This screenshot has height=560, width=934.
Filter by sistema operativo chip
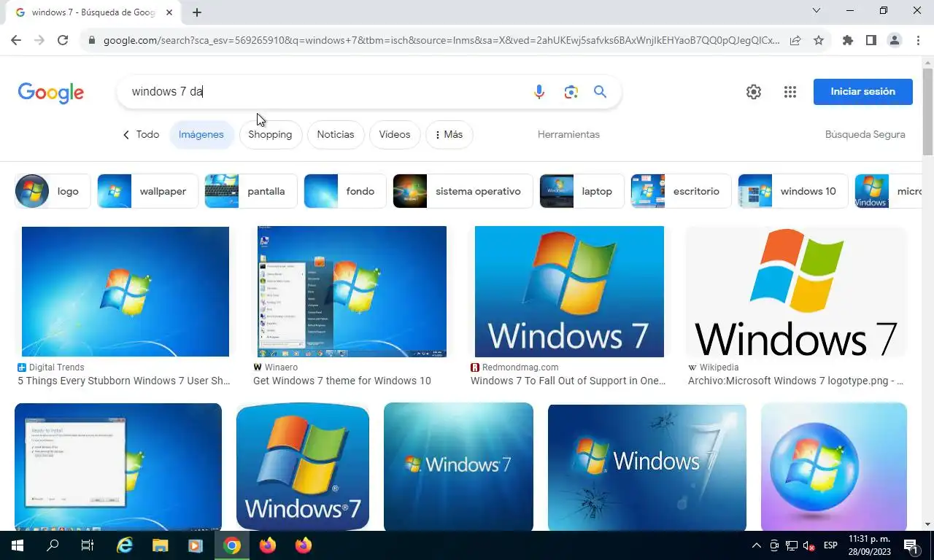click(463, 191)
